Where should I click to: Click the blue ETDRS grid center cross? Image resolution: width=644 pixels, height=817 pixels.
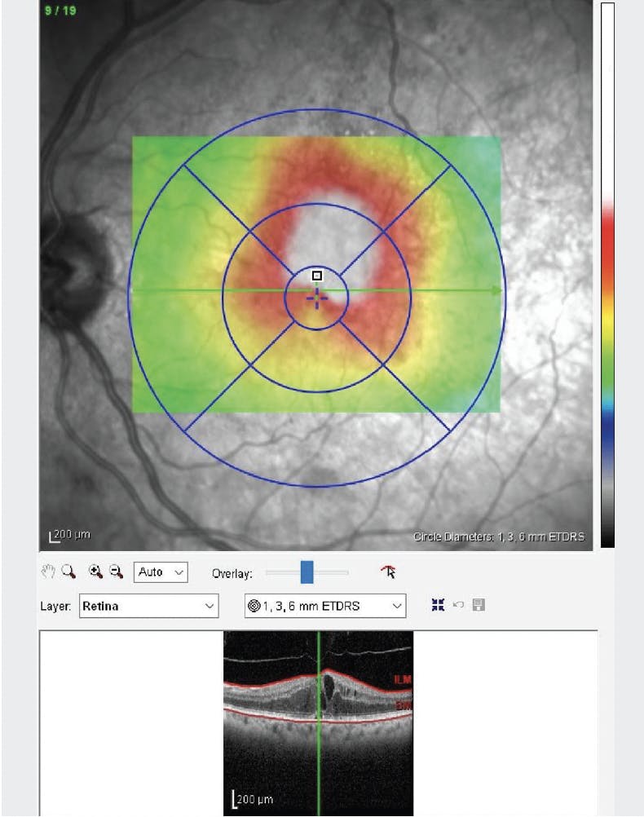point(317,298)
